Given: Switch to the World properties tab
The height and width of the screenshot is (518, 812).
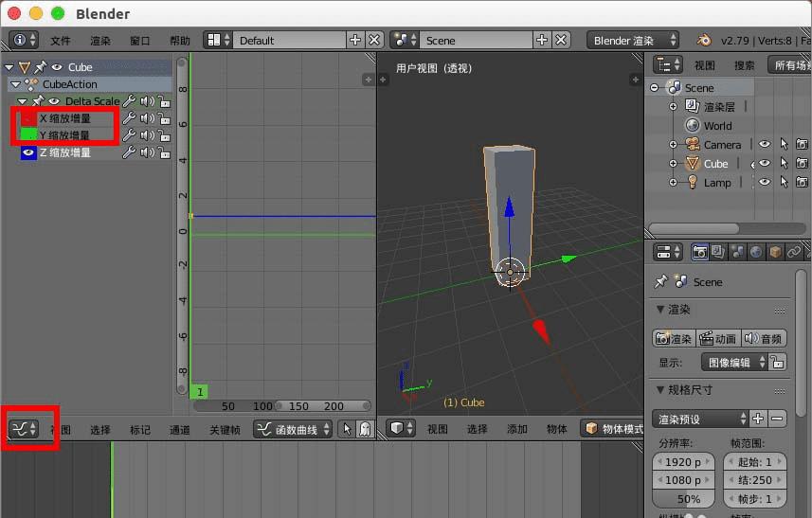Looking at the screenshot, I should (x=756, y=252).
